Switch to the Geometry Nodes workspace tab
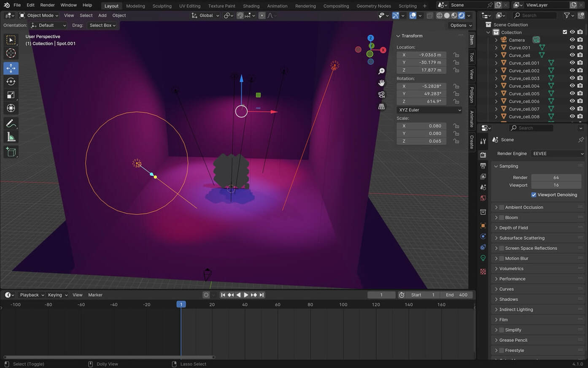 [x=373, y=6]
